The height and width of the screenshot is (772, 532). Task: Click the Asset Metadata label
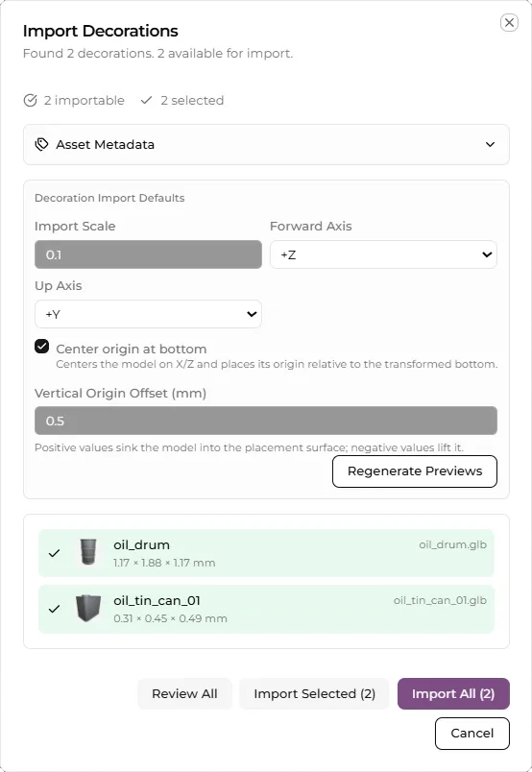(x=105, y=144)
